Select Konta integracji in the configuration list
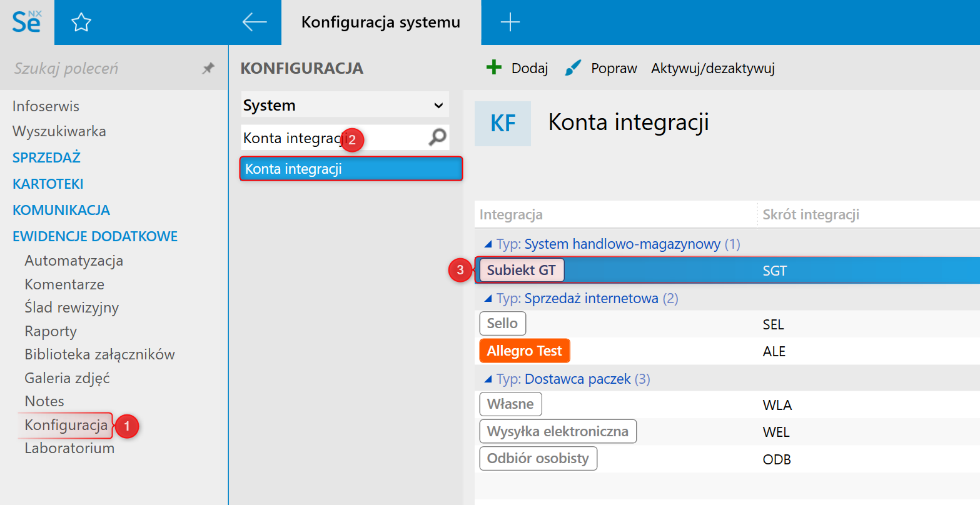The image size is (980, 505). click(351, 169)
